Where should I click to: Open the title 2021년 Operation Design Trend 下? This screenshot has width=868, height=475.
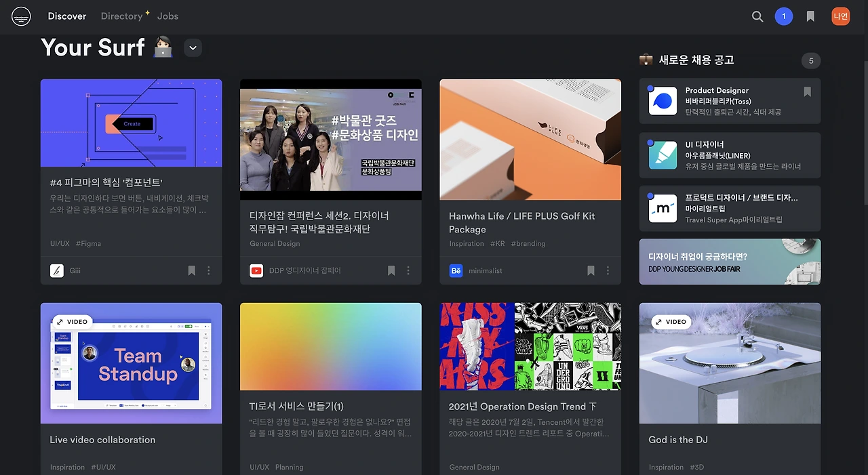(523, 407)
